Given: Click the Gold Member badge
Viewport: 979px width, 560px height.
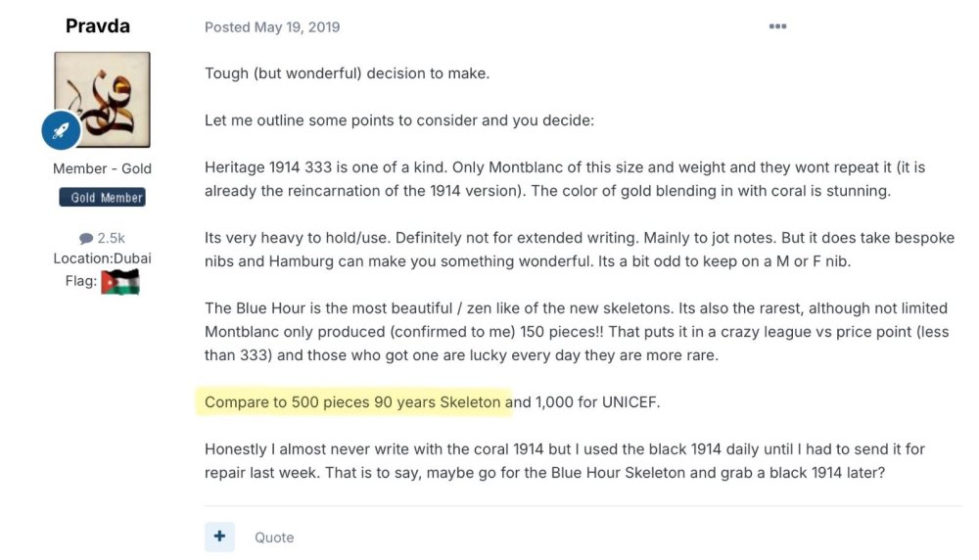Looking at the screenshot, I should (x=102, y=198).
